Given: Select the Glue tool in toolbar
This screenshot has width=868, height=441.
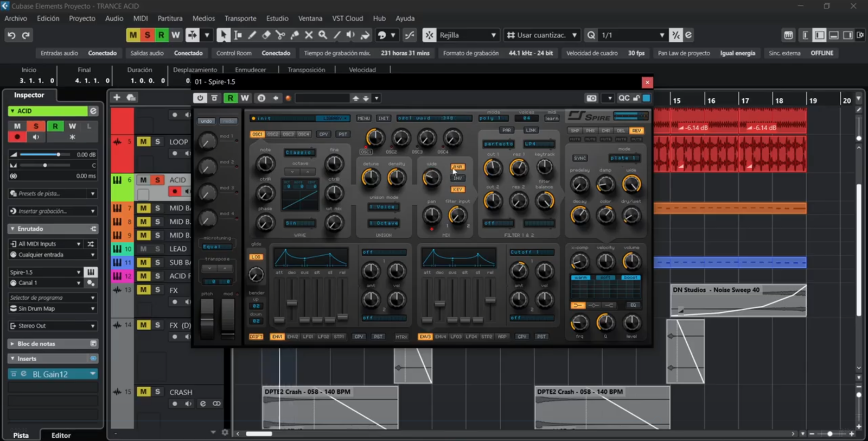Looking at the screenshot, I should pyautogui.click(x=295, y=35).
